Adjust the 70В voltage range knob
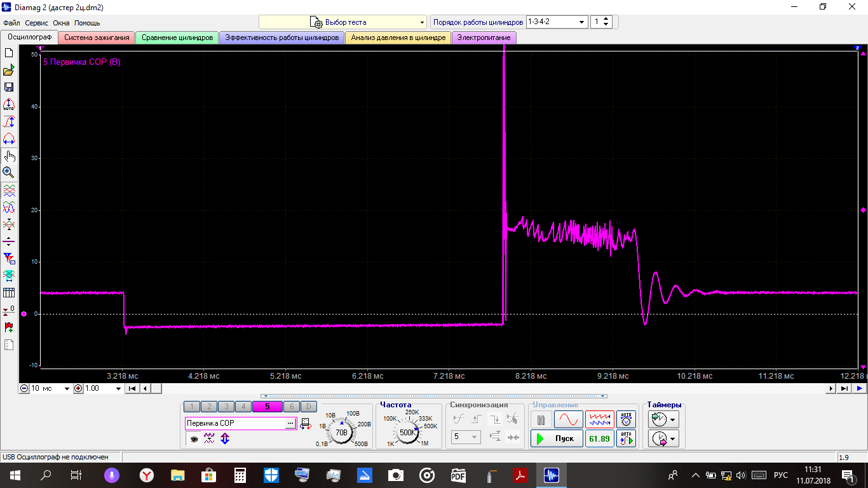 coord(342,432)
